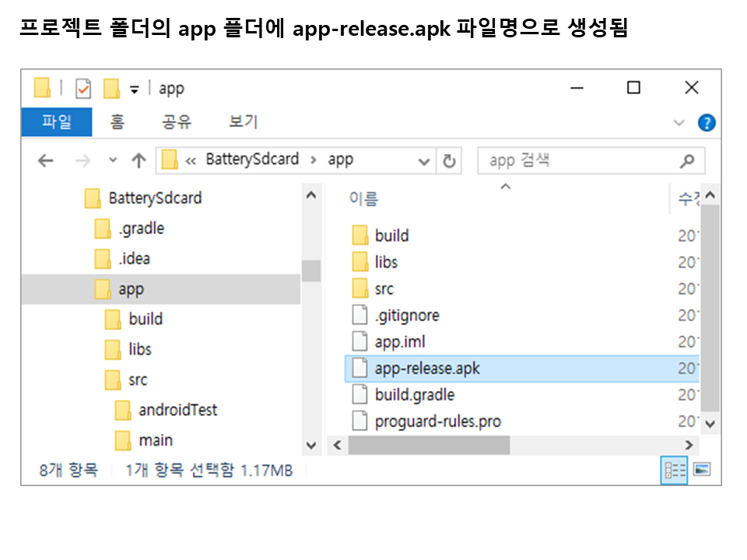
Task: Click the search magnifier icon
Action: point(686,161)
